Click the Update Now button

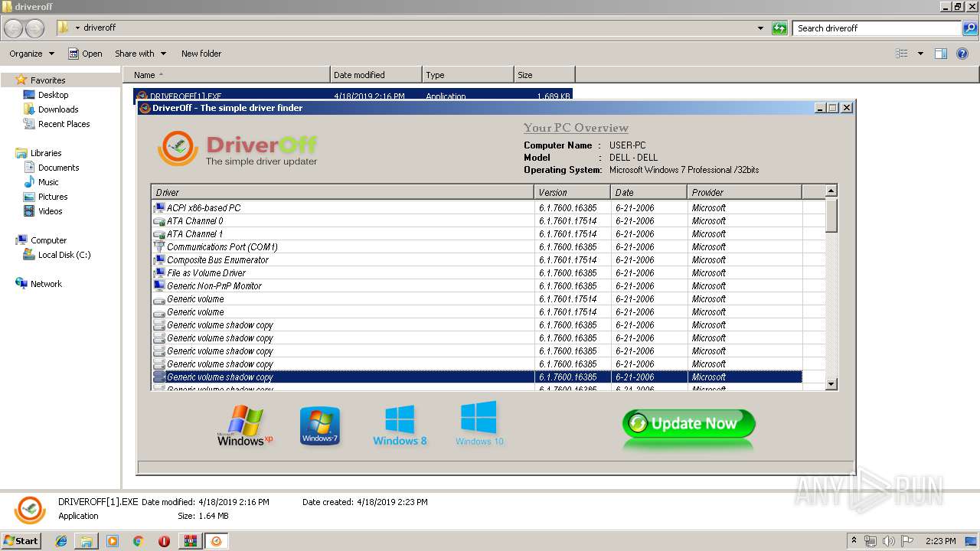point(688,424)
